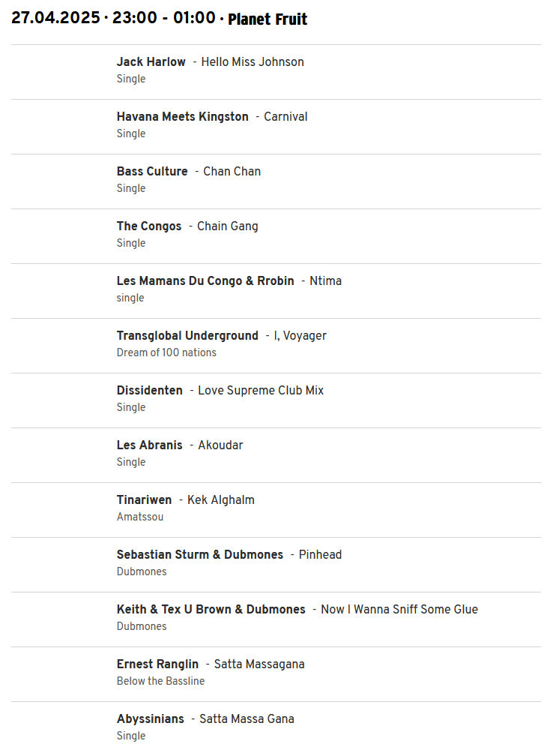Screen dimensions: 556x756
Task: Click the 27.04.2025 broadcast date heading
Action: coord(55,18)
